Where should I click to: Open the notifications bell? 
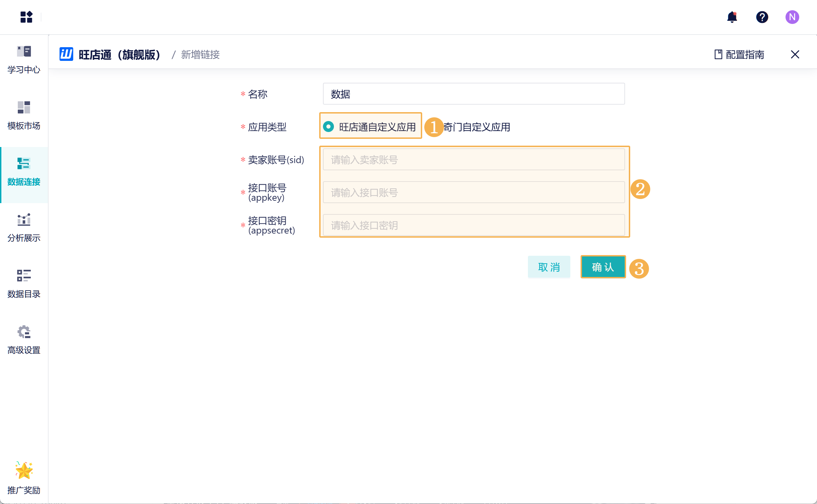[732, 17]
